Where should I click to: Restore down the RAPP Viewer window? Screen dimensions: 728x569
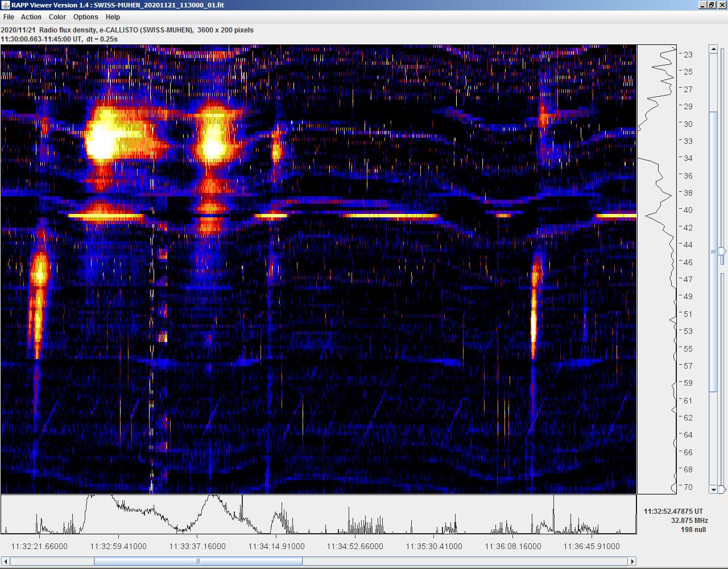coord(712,5)
